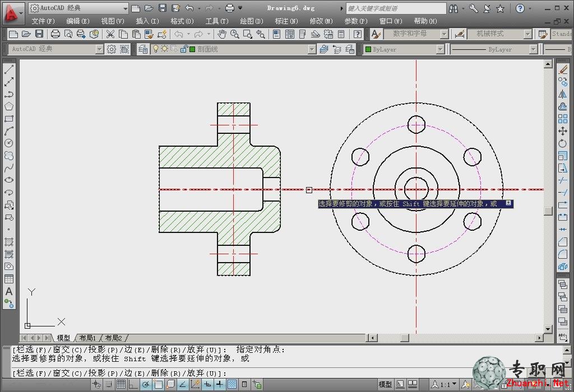Toggle Ortho mode in status bar
The height and width of the screenshot is (392, 574).
pyautogui.click(x=133, y=384)
